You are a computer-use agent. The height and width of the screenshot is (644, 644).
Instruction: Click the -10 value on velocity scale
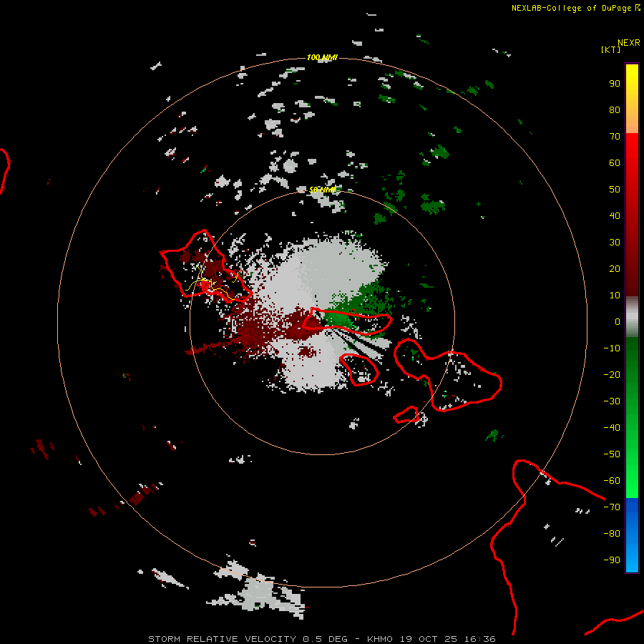[612, 348]
